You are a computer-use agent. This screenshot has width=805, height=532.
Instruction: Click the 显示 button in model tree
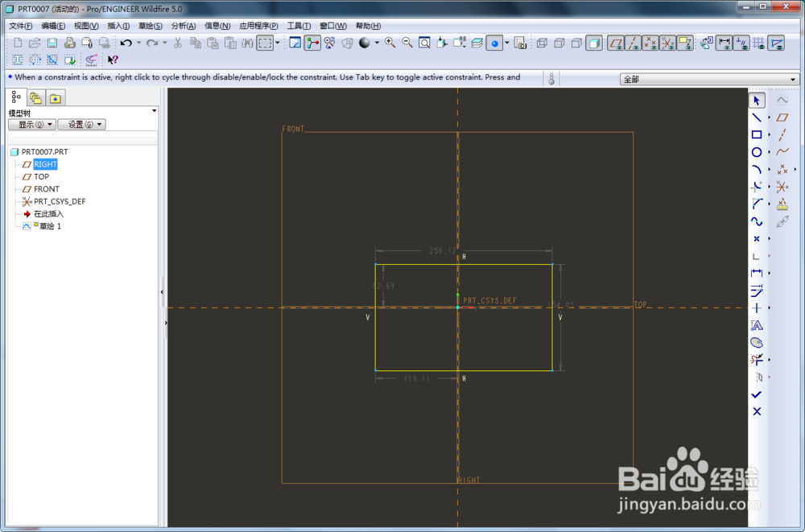point(32,124)
